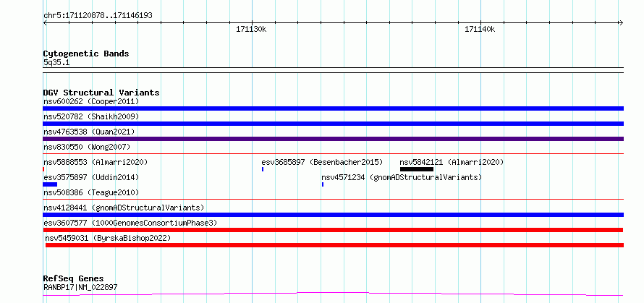Select the red nsv5459031 ByrskaBishop2022 bar
The image size is (644, 303).
pyautogui.click(x=334, y=245)
